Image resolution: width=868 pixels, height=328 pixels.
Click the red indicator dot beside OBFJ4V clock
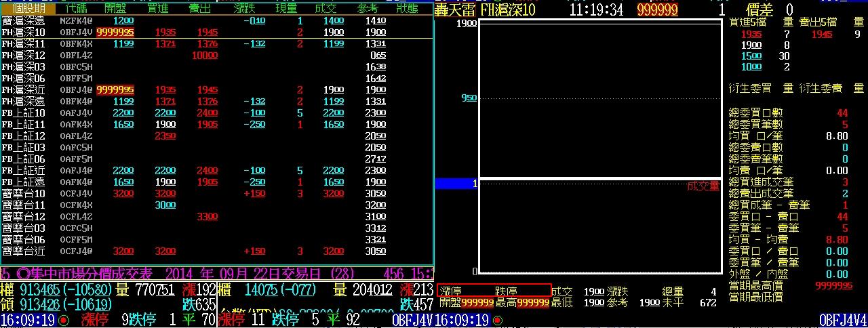pos(498,321)
